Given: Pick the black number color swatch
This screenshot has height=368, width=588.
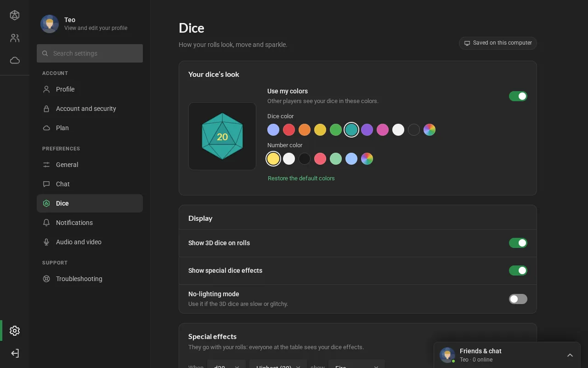Looking at the screenshot, I should tap(305, 159).
